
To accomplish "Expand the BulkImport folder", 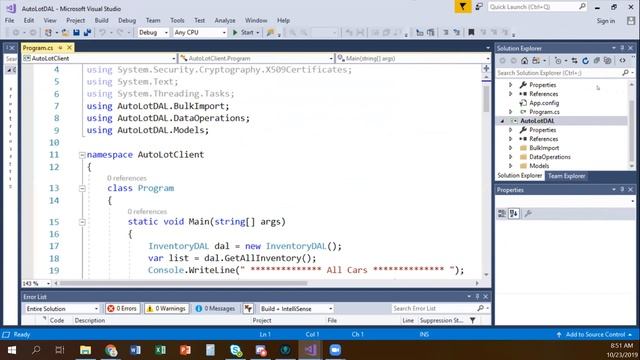I will tap(511, 148).
